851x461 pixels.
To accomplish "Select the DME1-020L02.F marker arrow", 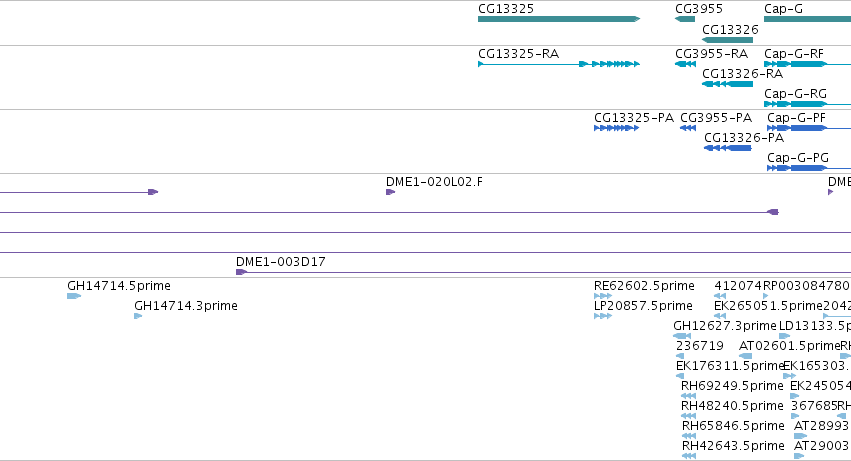I will pyautogui.click(x=390, y=192).
